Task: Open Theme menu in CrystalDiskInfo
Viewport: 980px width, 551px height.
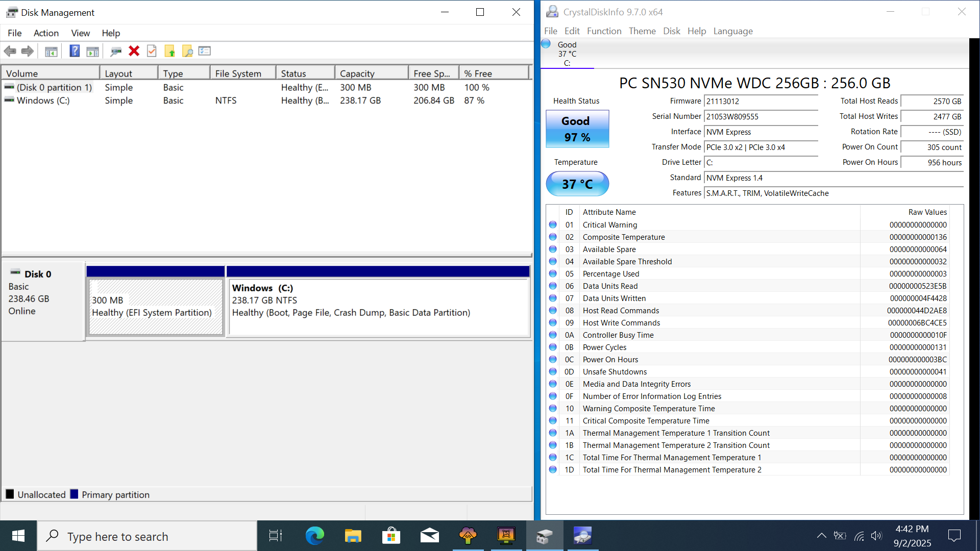Action: 642,31
